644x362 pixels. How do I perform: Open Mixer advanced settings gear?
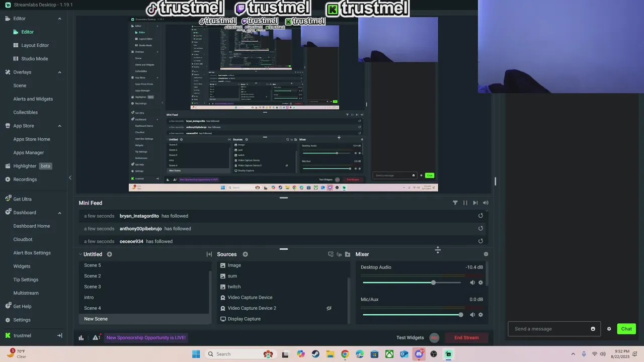[x=486, y=254]
